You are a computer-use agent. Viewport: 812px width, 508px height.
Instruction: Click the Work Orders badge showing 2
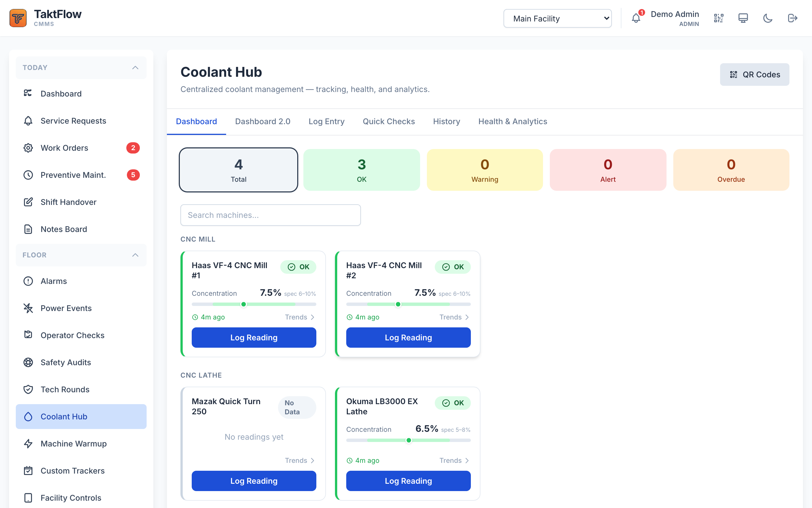click(133, 148)
